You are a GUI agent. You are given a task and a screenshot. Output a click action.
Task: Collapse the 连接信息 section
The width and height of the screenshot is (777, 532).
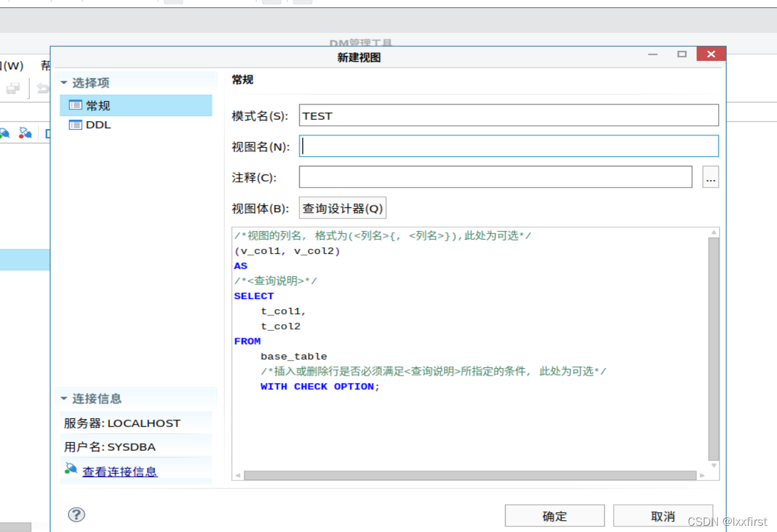63,399
